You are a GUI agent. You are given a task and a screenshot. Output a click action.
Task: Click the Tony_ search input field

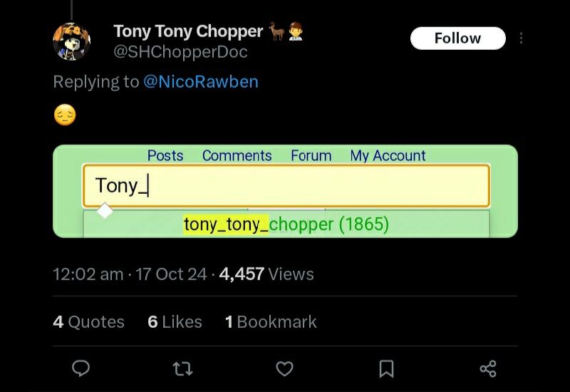[286, 185]
